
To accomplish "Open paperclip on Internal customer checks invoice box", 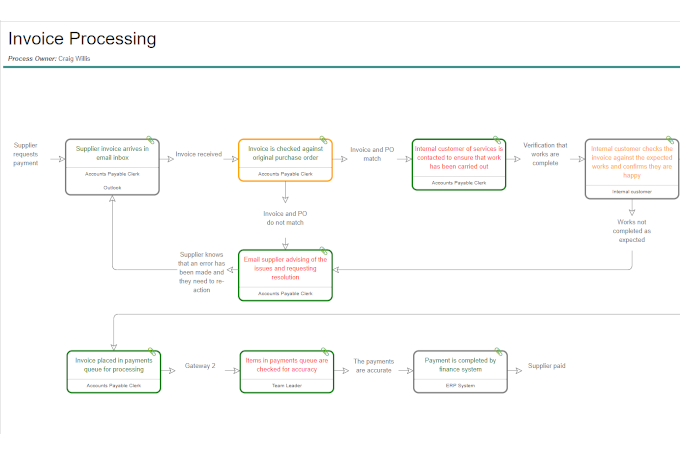I will (670, 140).
